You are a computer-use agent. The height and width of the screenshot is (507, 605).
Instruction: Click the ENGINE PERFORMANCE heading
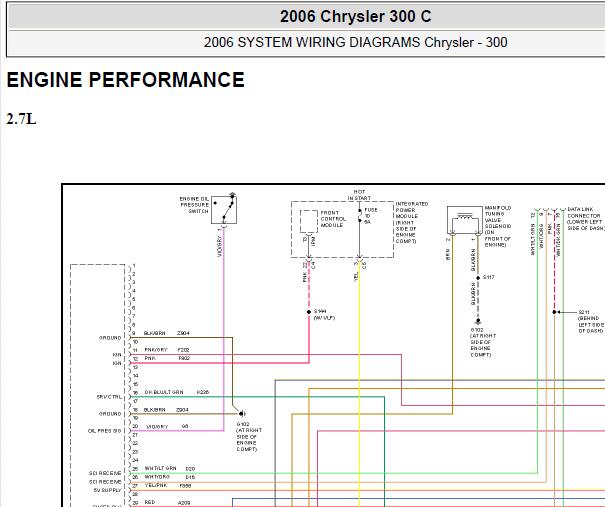pos(125,81)
